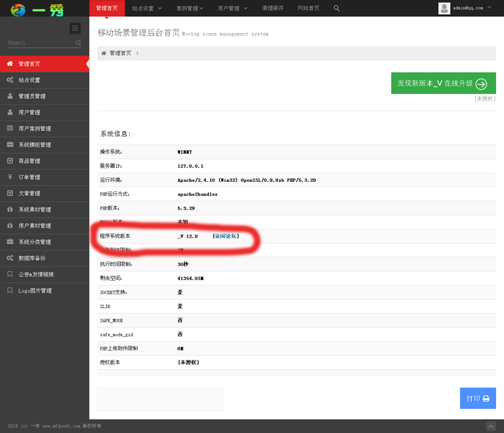Image resolution: width=504 pixels, height=433 pixels.
Task: Click the person icon beside 用户管理 in sidebar
Action: (x=10, y=112)
